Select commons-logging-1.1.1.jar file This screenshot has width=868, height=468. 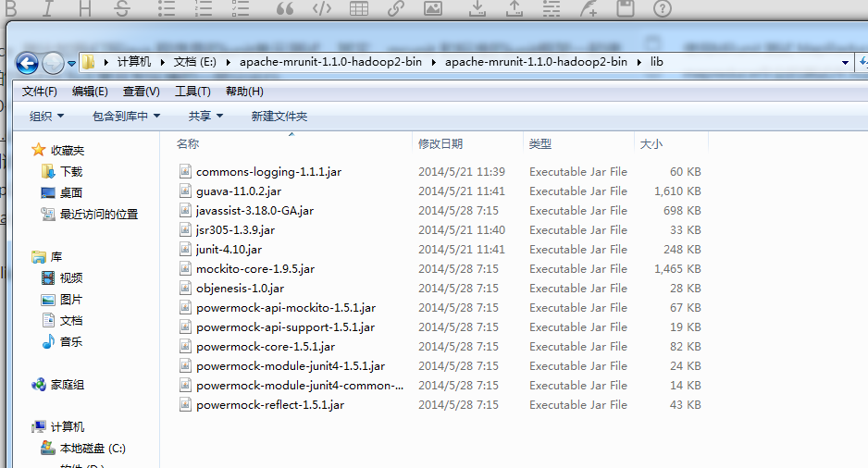[268, 172]
